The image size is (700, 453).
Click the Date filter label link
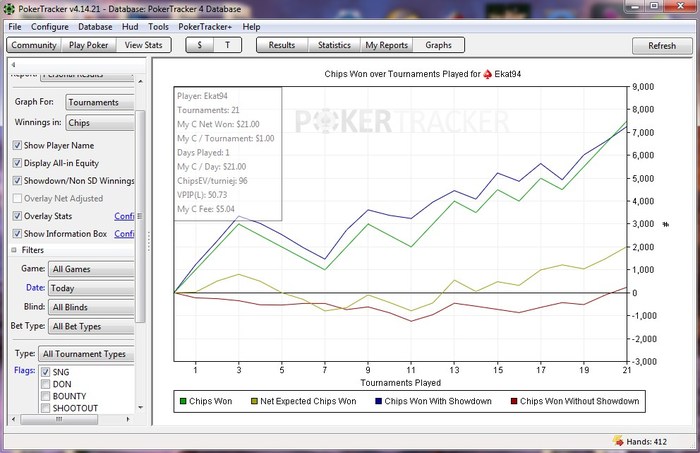[x=35, y=288]
